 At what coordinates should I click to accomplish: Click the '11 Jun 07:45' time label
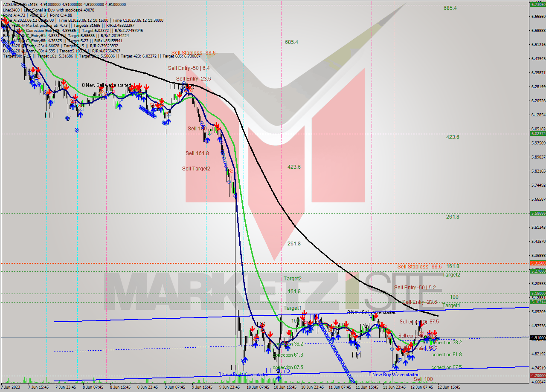pos(340,387)
